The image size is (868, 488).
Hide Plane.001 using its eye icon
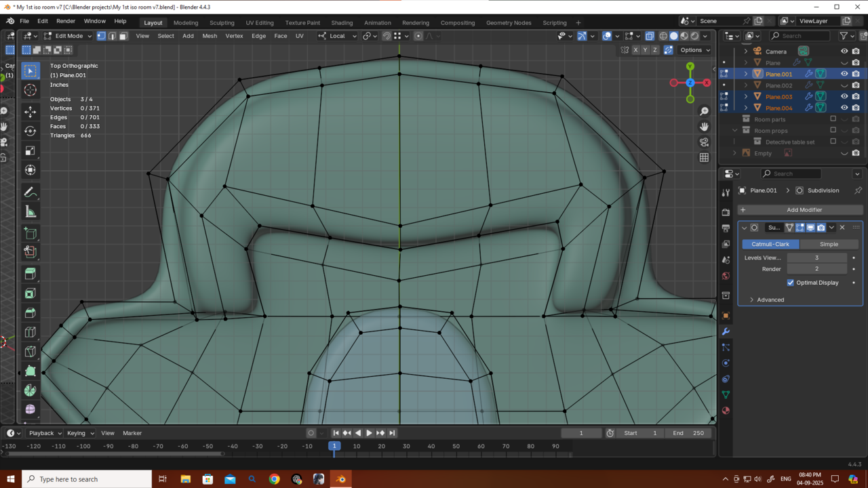844,74
